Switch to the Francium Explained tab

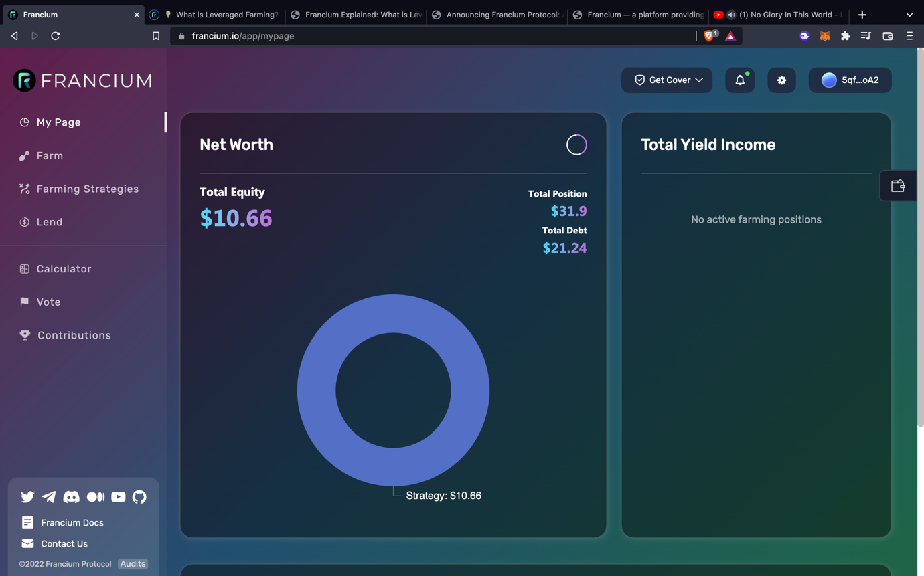pos(356,15)
